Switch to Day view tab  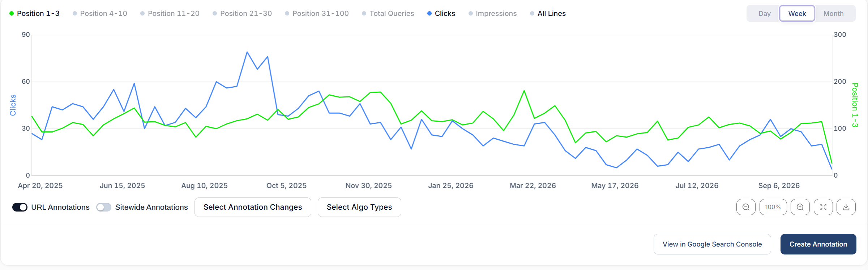[x=764, y=13]
